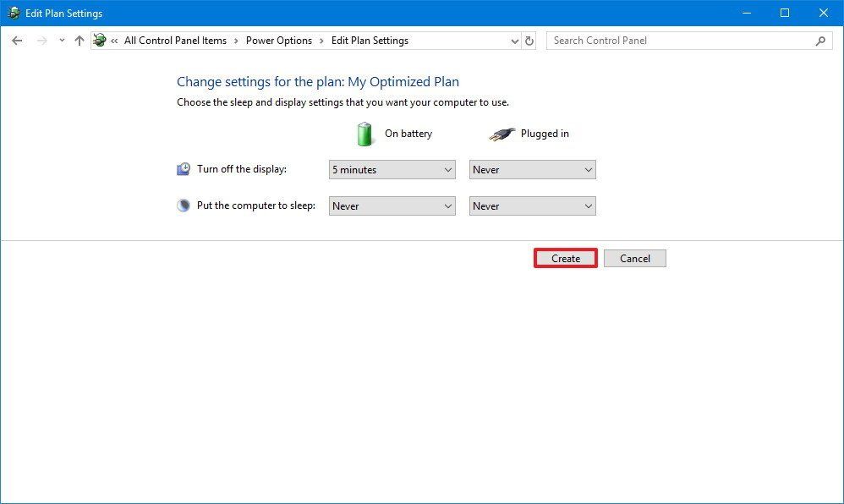Refresh the current page
Image resolution: width=844 pixels, height=504 pixels.
pos(529,40)
